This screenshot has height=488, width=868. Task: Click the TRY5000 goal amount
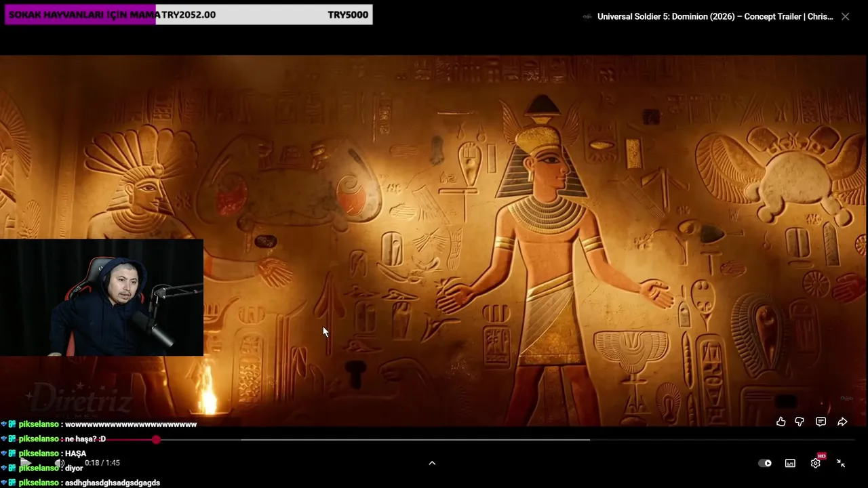click(348, 14)
